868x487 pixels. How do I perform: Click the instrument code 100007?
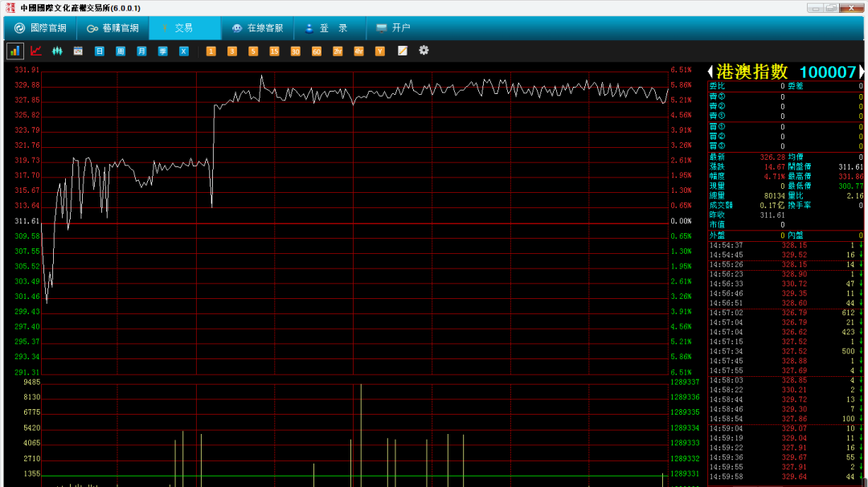828,72
